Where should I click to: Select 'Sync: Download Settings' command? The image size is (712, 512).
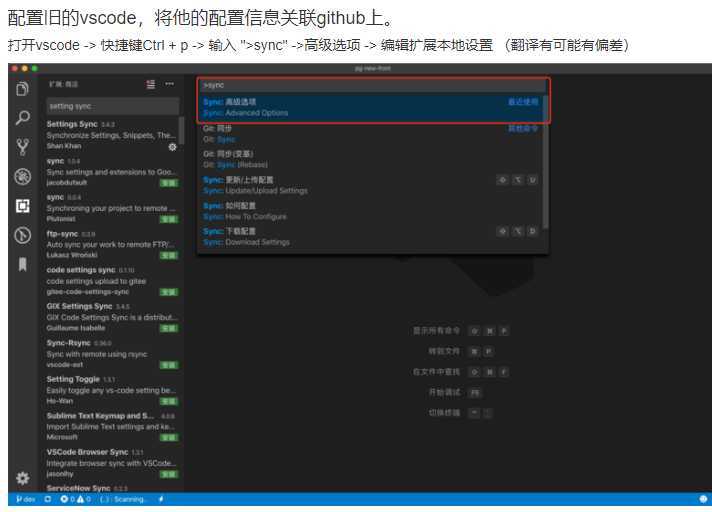371,236
